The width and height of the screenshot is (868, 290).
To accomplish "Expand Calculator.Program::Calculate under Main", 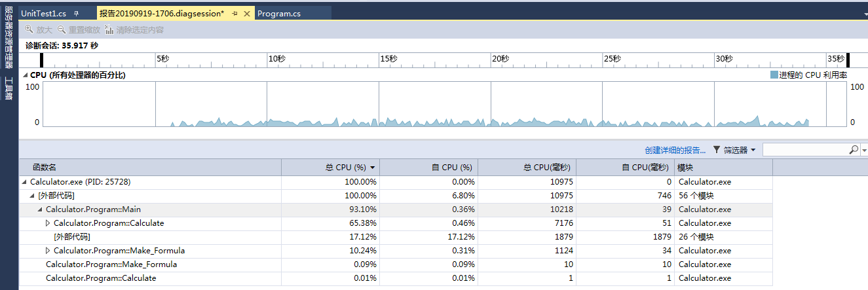I will tap(48, 223).
